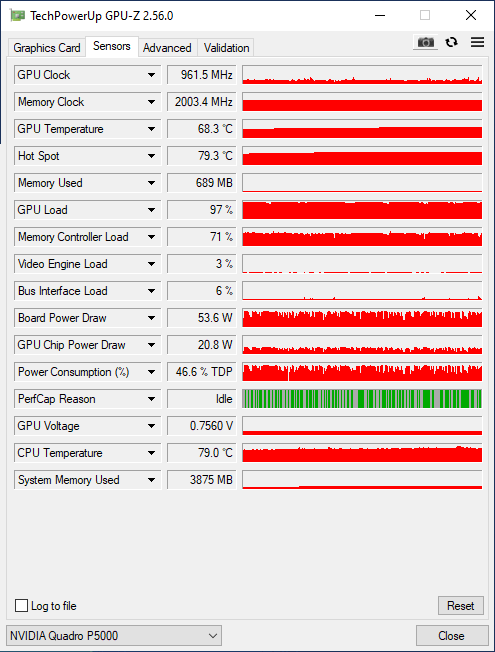Click the 20.8 W Chip Power value
This screenshot has width=495, height=652.
[202, 345]
